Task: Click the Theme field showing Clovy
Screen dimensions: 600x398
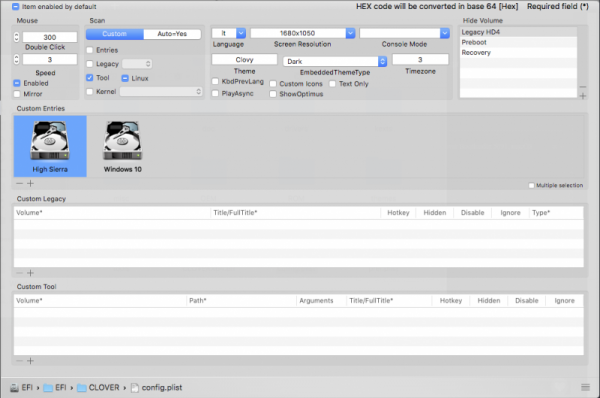Action: [245, 59]
